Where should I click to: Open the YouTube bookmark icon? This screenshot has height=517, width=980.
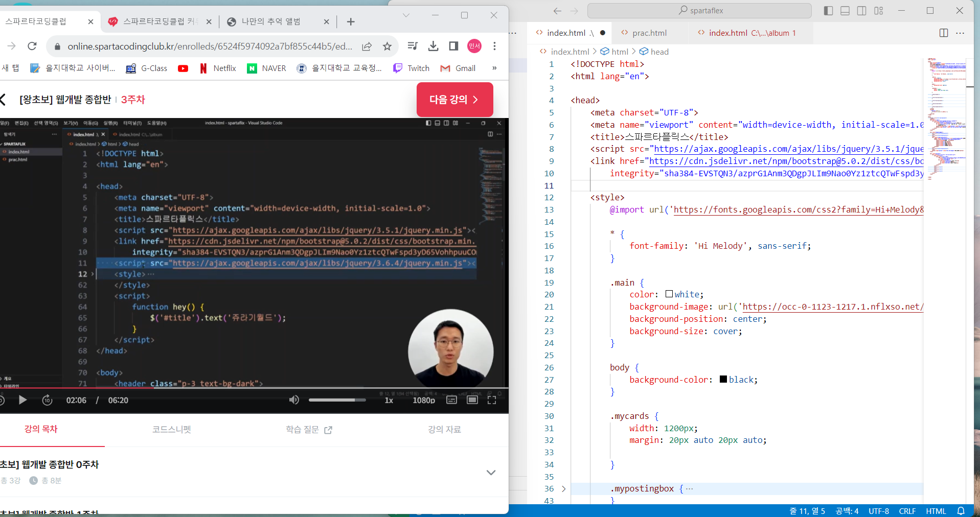[183, 68]
